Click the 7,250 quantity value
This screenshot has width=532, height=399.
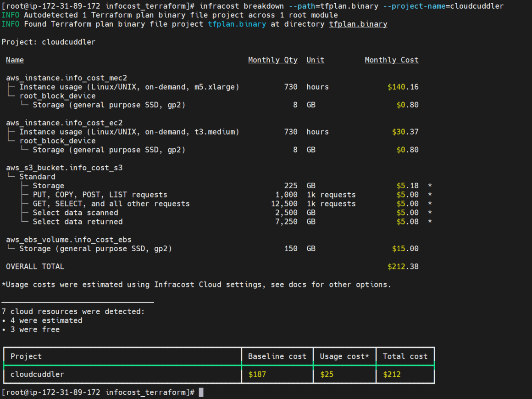click(286, 222)
